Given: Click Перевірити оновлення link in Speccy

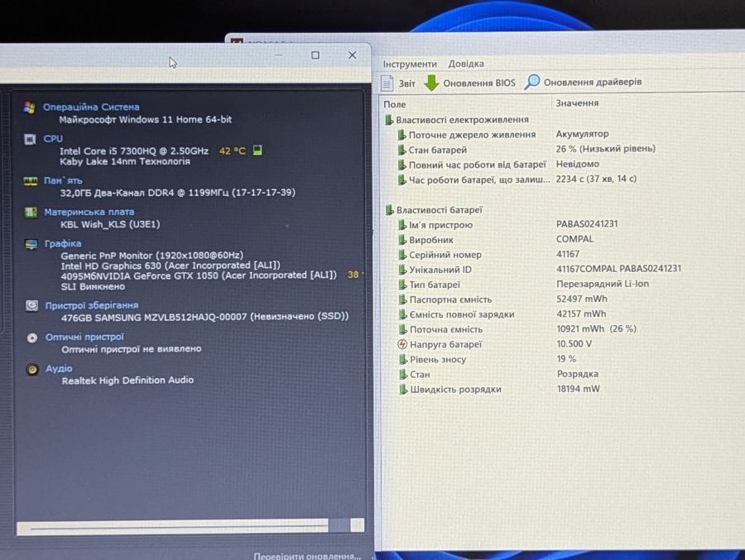Looking at the screenshot, I should pos(307,555).
